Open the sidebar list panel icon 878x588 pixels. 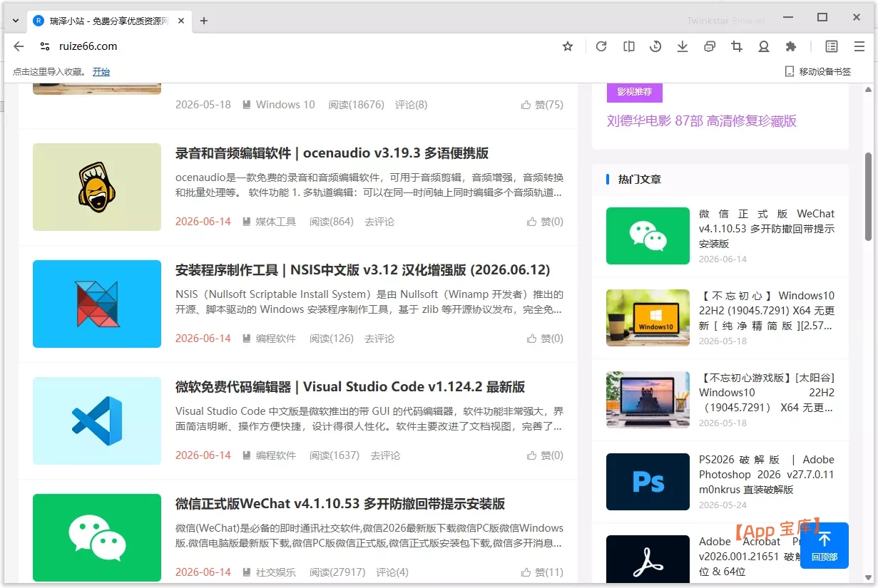(832, 46)
